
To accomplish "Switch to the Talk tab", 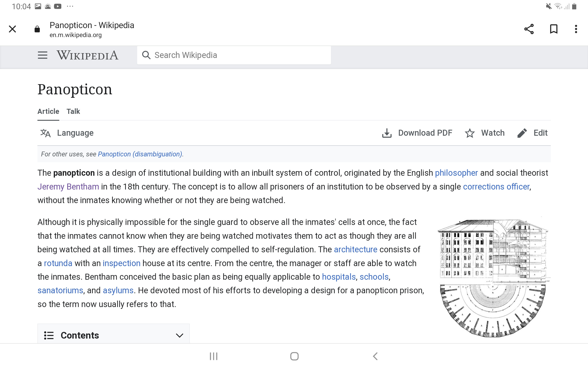I will click(73, 112).
